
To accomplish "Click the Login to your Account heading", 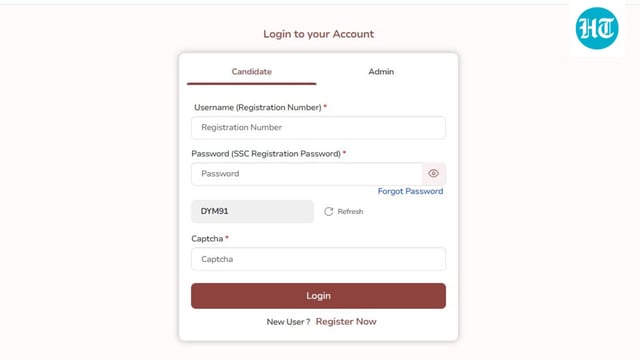I will [318, 34].
